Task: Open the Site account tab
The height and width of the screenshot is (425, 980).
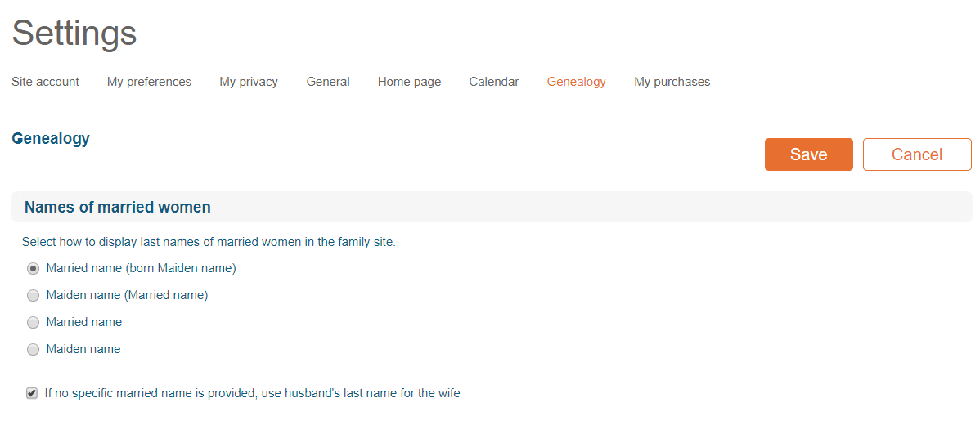Action: [45, 82]
